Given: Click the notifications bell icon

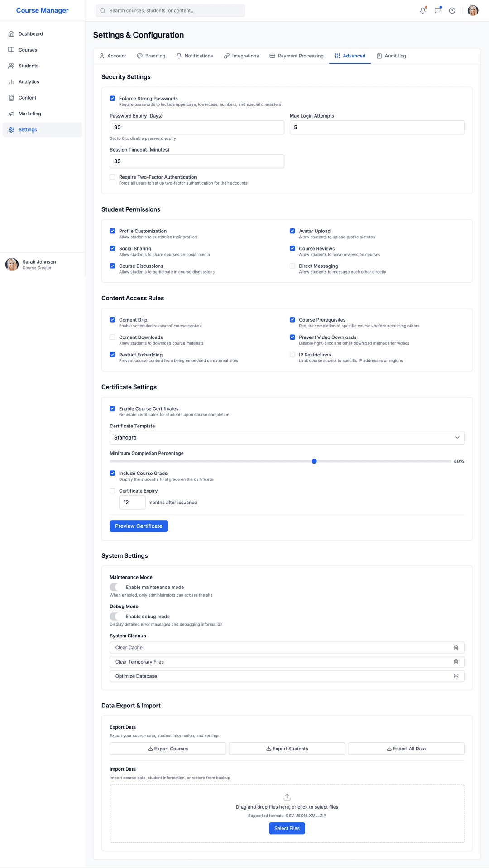Looking at the screenshot, I should pyautogui.click(x=422, y=10).
